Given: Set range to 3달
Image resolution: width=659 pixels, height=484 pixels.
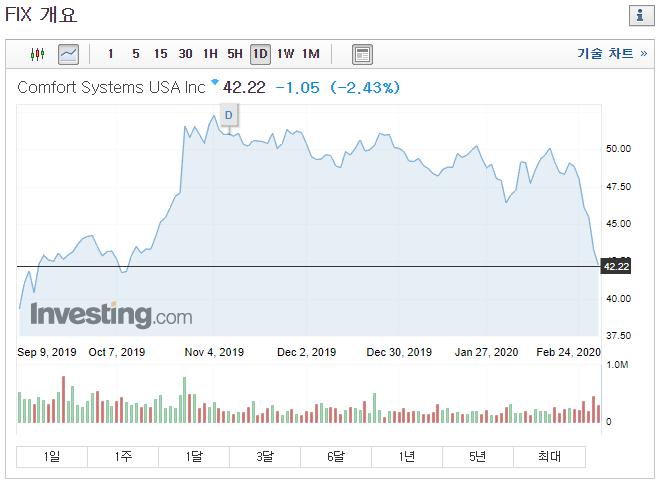Looking at the screenshot, I should coord(265,456).
